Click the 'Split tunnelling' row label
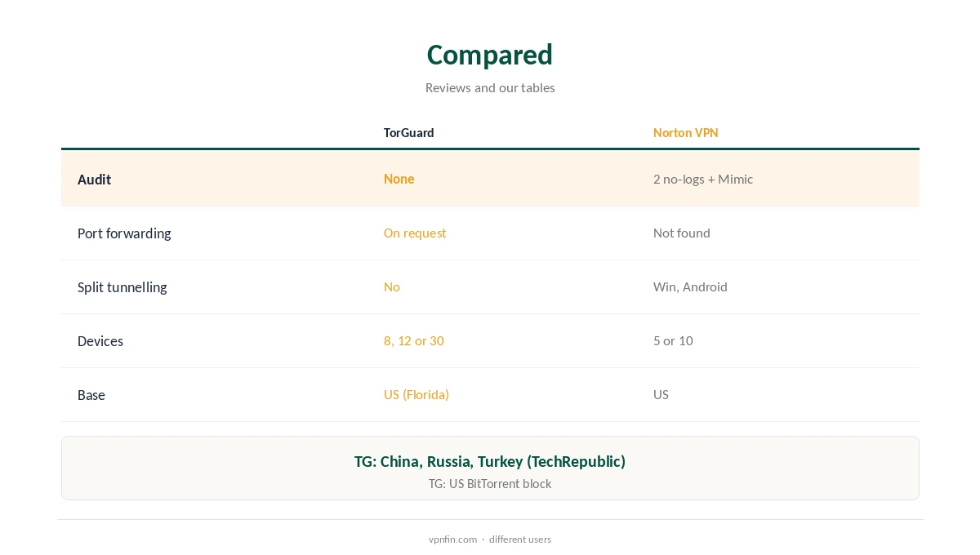The image size is (980, 555). 122,287
